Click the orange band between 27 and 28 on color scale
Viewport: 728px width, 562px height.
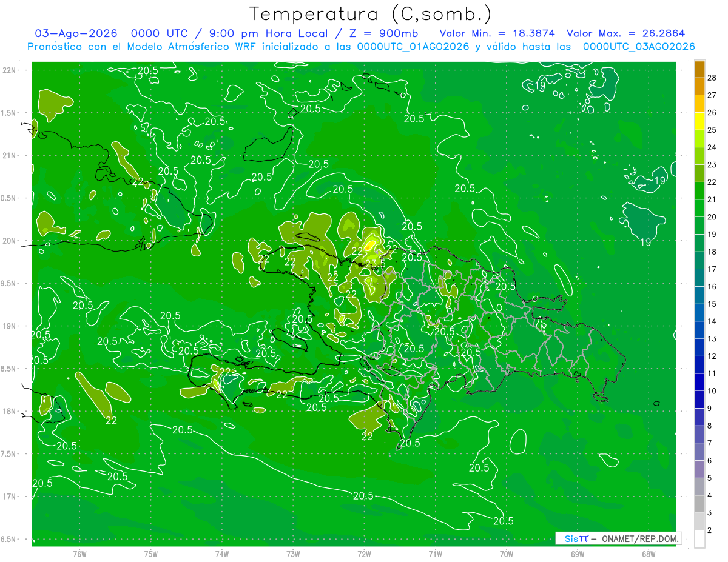[x=699, y=86]
